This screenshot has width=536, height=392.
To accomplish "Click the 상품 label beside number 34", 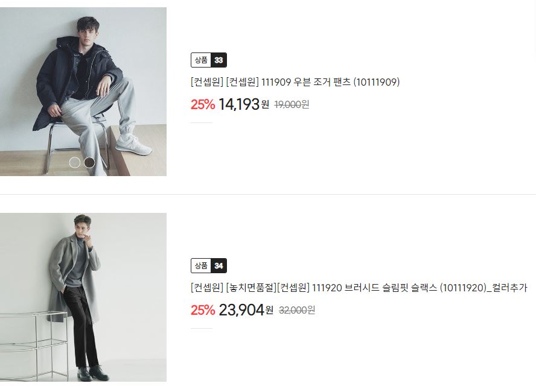I will pyautogui.click(x=201, y=266).
